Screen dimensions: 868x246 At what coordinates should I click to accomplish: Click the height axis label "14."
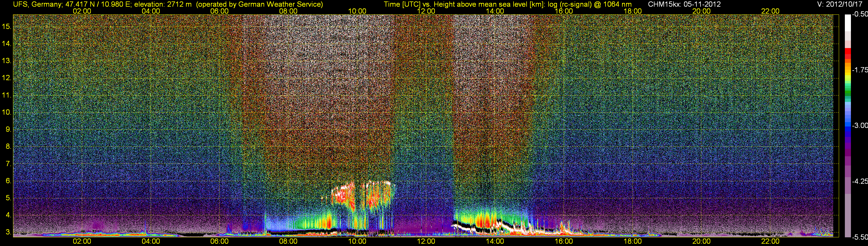pyautogui.click(x=7, y=44)
